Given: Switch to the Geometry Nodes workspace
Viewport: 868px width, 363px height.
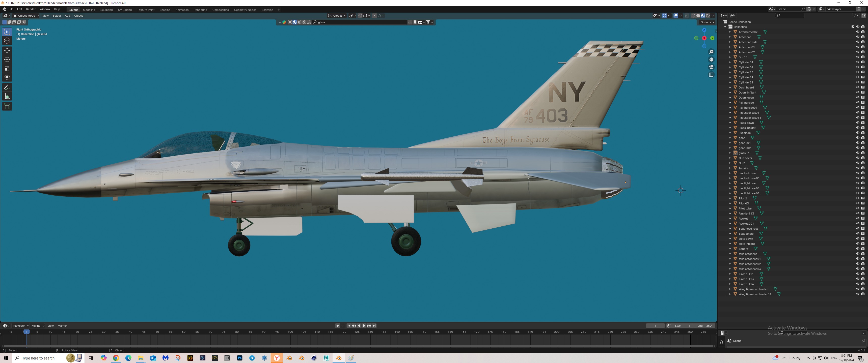Looking at the screenshot, I should tap(245, 10).
